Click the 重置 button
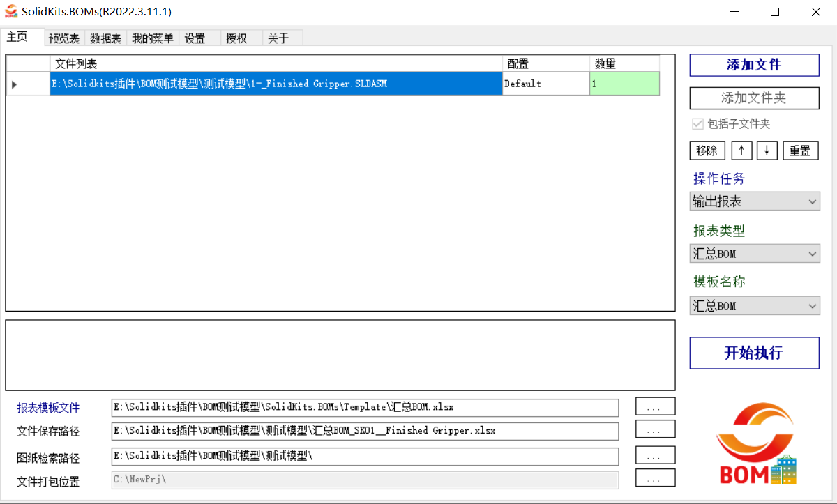Screen dimensions: 837x504 [800, 150]
